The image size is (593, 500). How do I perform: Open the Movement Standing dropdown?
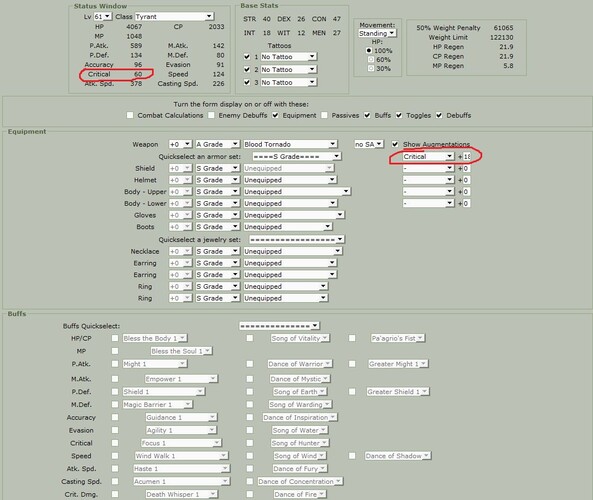[x=377, y=33]
